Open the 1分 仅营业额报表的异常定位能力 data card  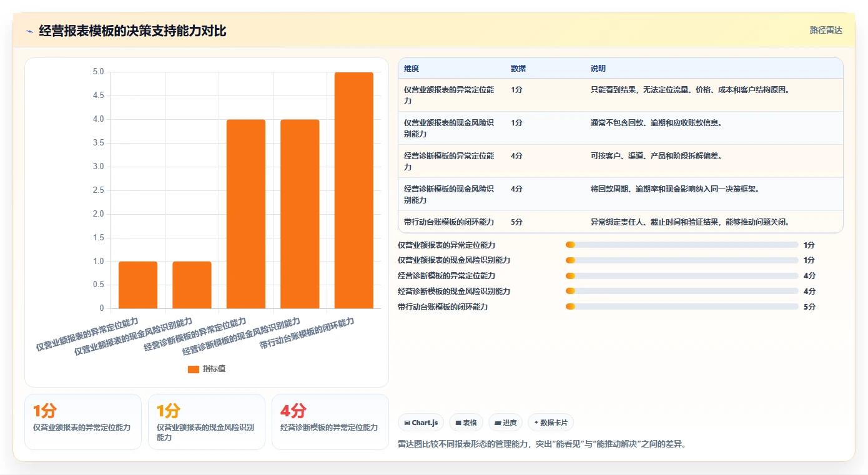[x=83, y=421]
